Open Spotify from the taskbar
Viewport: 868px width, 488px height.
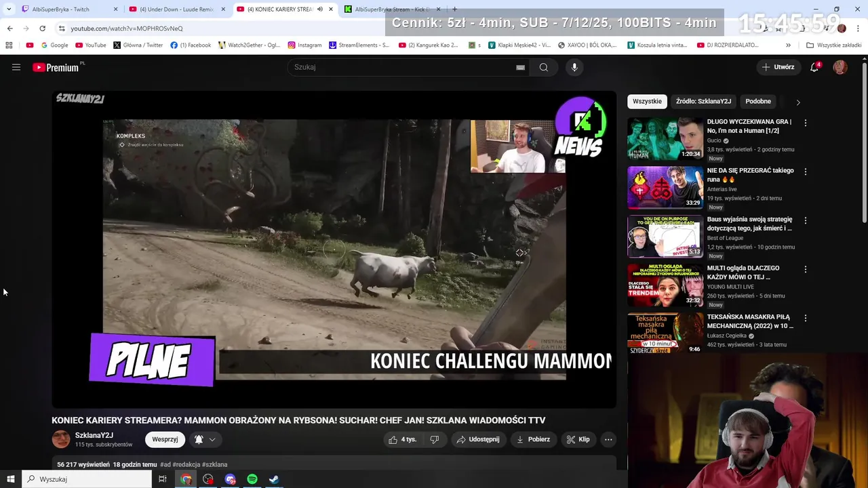pyautogui.click(x=252, y=479)
